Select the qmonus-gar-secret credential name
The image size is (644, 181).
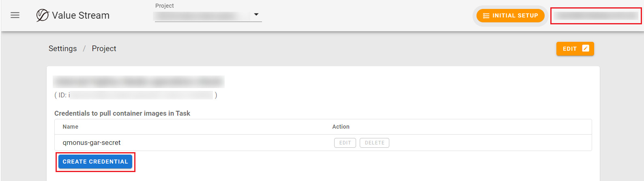point(92,143)
